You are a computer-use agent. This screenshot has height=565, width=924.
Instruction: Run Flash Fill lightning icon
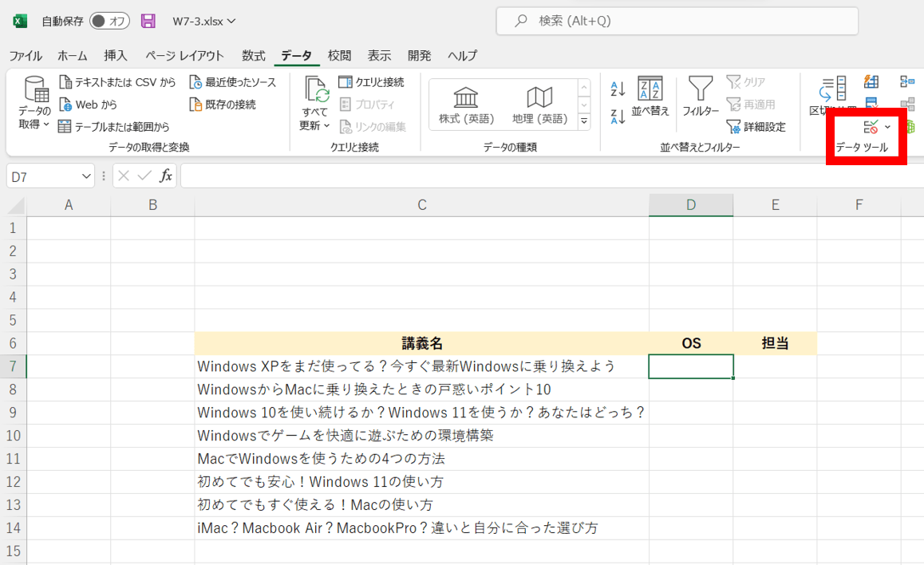(871, 82)
